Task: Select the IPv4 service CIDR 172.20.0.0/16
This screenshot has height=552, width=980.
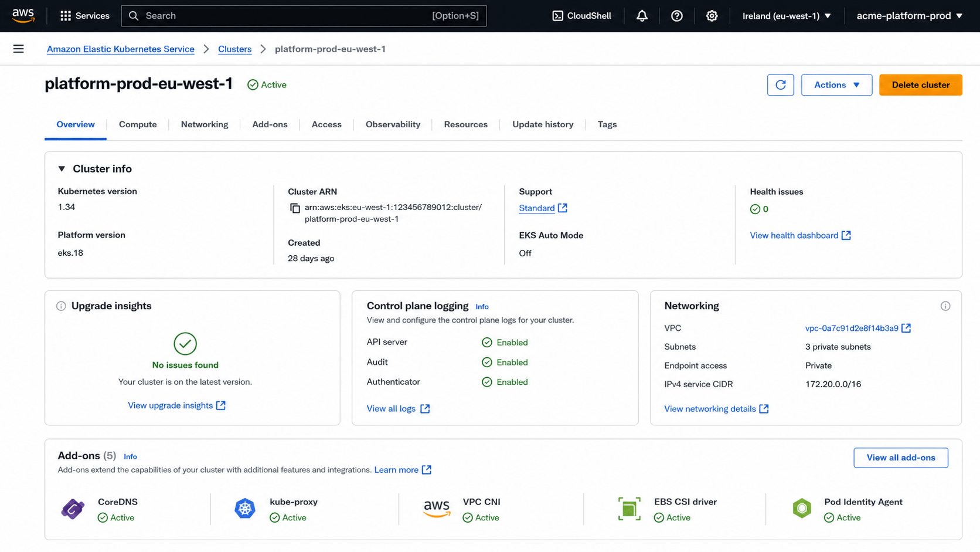Action: click(x=833, y=384)
